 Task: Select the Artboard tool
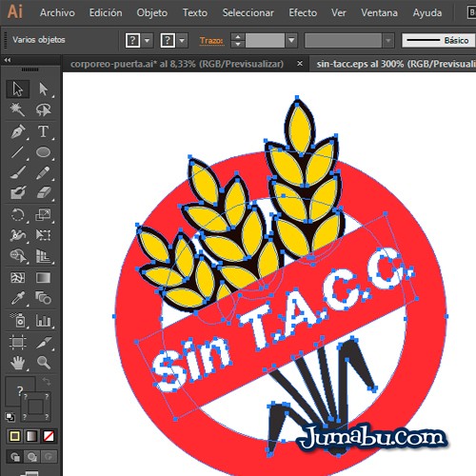coord(18,342)
